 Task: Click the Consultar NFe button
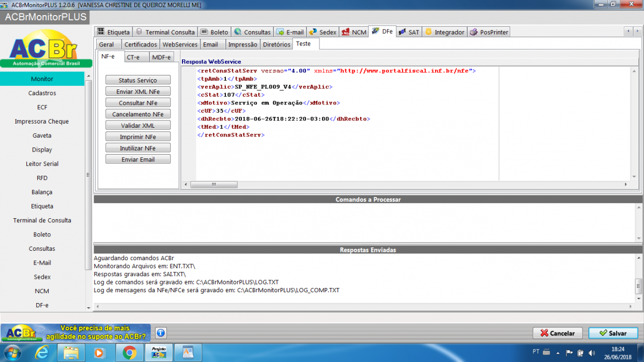(x=138, y=103)
